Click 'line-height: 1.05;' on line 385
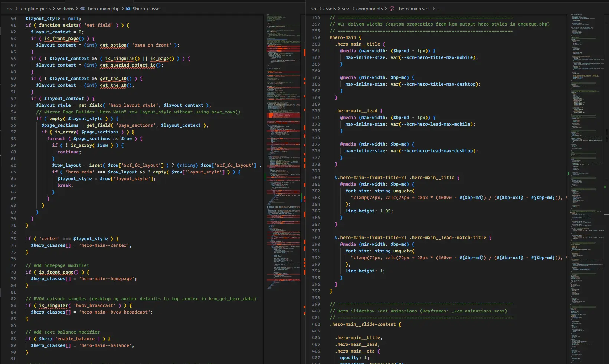The image size is (609, 364). tap(369, 211)
